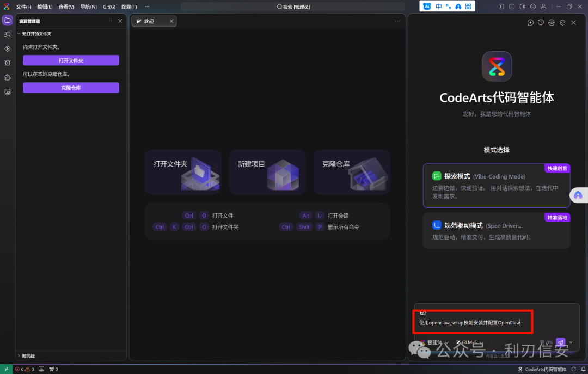The height and width of the screenshot is (374, 588).
Task: Open the bottom-most activity bar panel icon
Action: [8, 92]
